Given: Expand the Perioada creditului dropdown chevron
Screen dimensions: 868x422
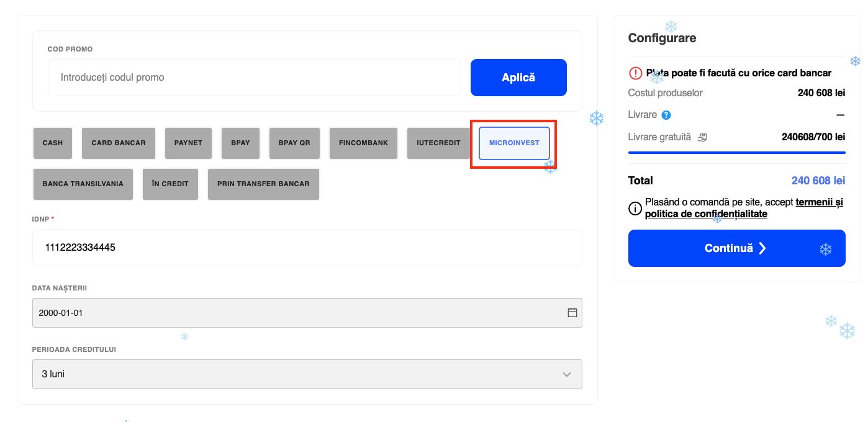Looking at the screenshot, I should (x=566, y=374).
